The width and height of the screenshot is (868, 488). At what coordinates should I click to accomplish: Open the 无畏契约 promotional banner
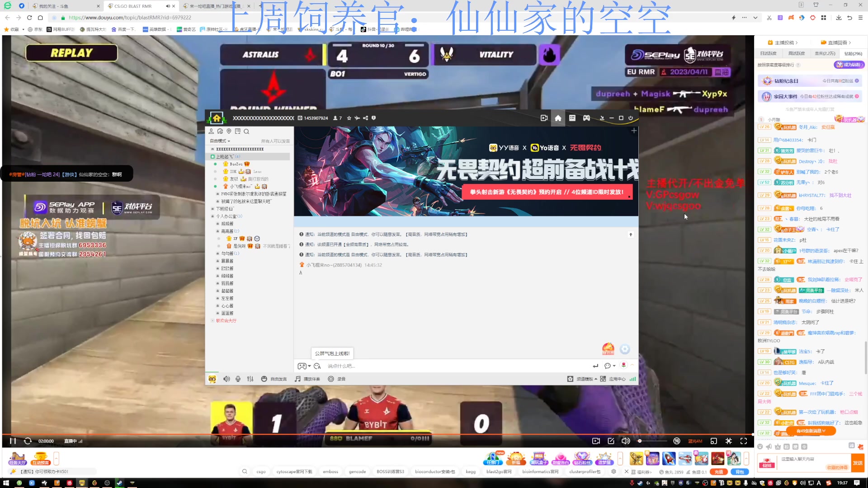(x=466, y=171)
